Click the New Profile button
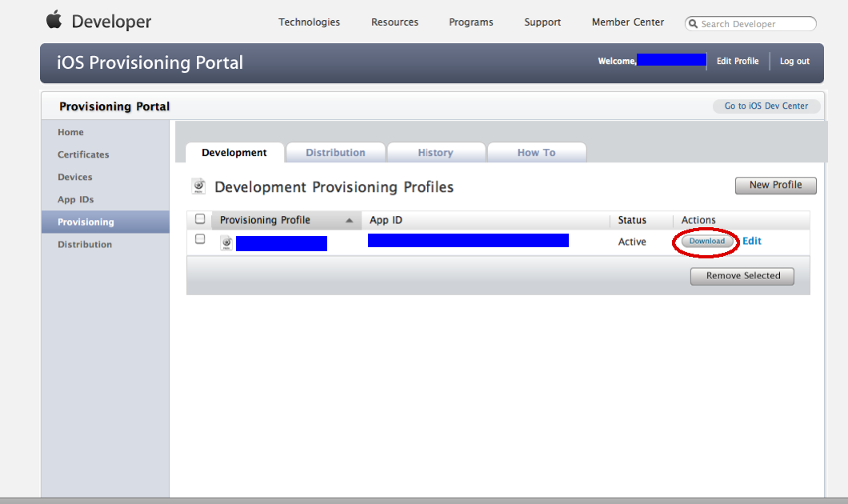 [775, 185]
